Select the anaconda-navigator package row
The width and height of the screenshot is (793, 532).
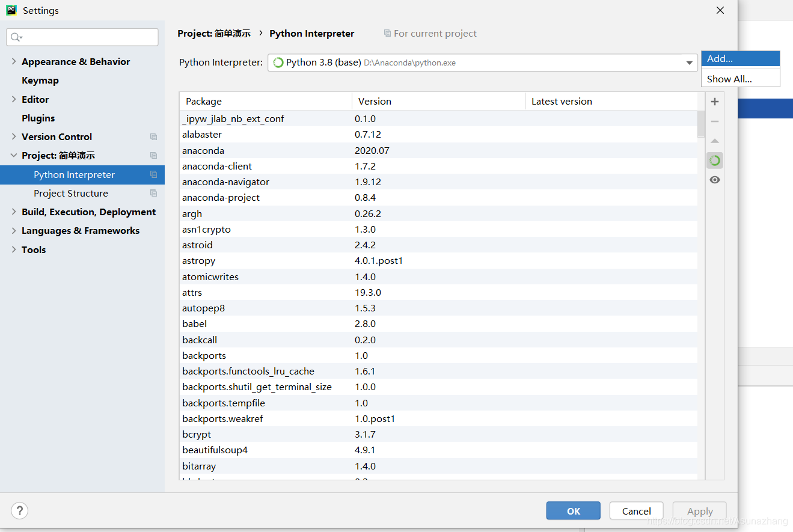(438, 182)
